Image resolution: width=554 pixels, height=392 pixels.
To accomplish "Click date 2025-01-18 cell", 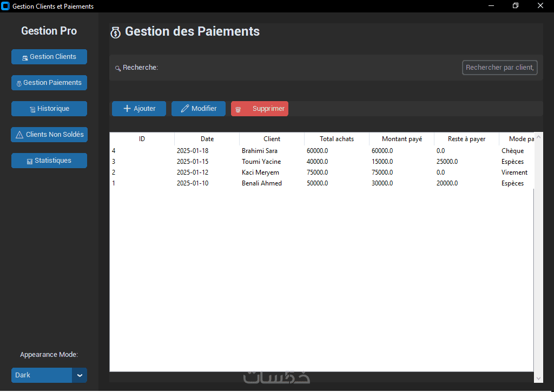I will tap(193, 151).
